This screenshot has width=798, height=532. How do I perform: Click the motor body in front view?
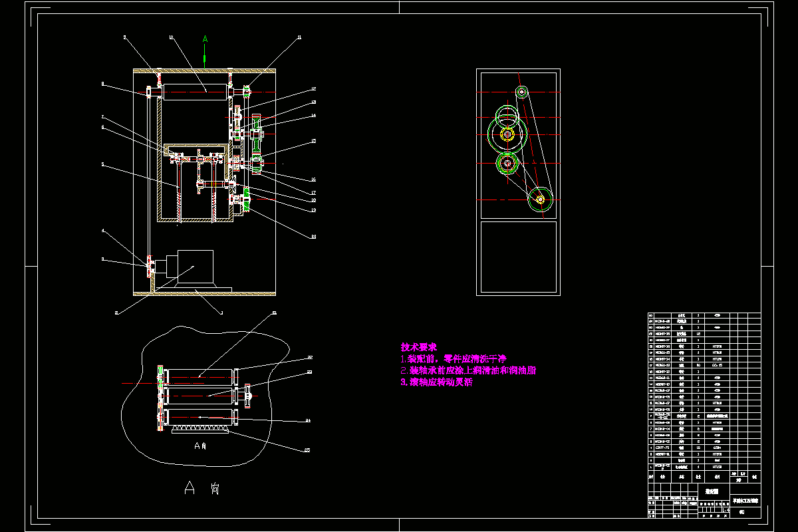[x=195, y=266]
